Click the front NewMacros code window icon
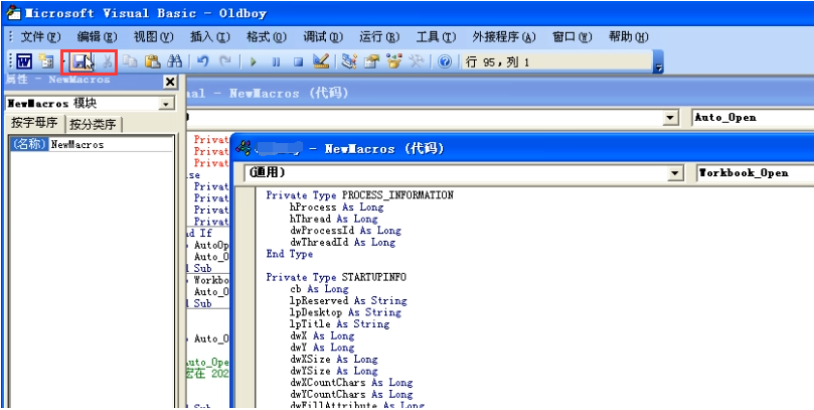The height and width of the screenshot is (410, 814). [243, 148]
